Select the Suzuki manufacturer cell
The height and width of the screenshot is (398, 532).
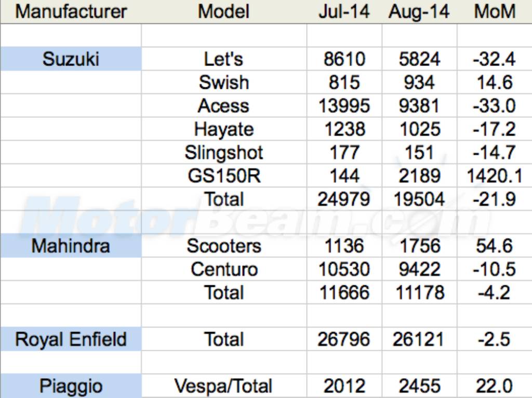(71, 59)
